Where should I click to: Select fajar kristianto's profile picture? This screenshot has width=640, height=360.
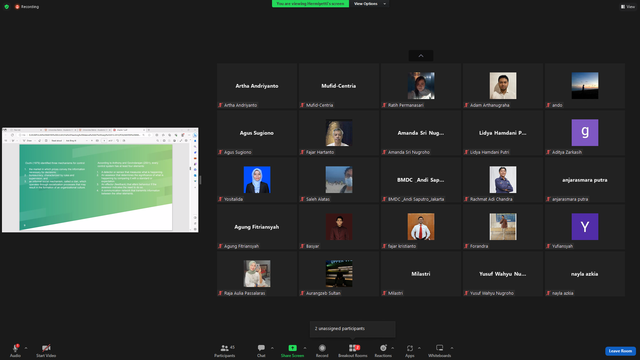point(421,227)
